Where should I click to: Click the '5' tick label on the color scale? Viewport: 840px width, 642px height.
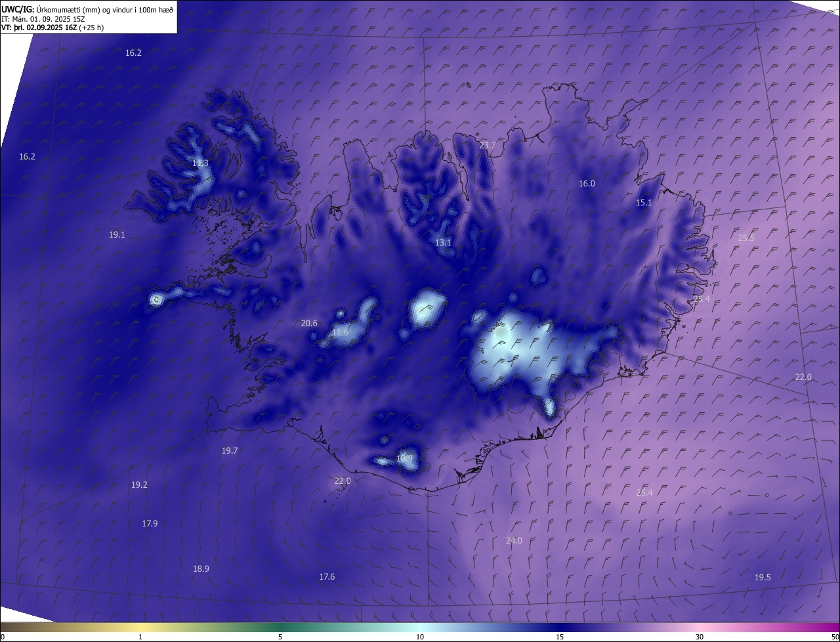[280, 637]
